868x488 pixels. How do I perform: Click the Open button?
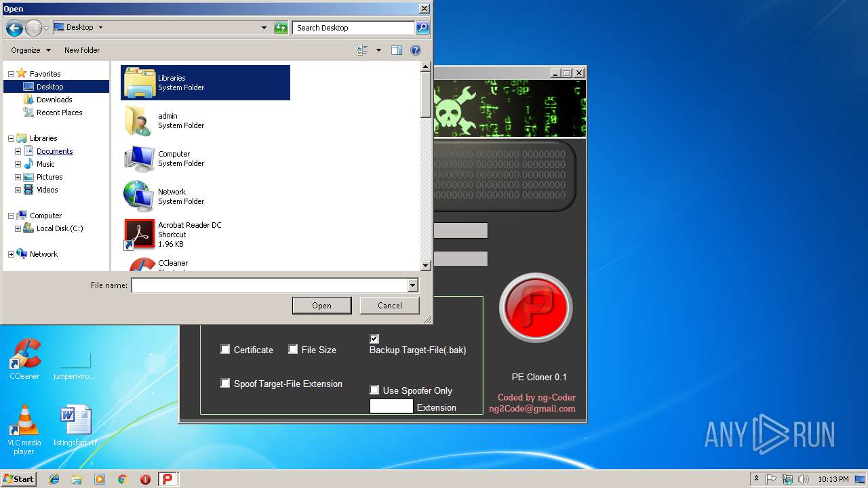pyautogui.click(x=321, y=306)
